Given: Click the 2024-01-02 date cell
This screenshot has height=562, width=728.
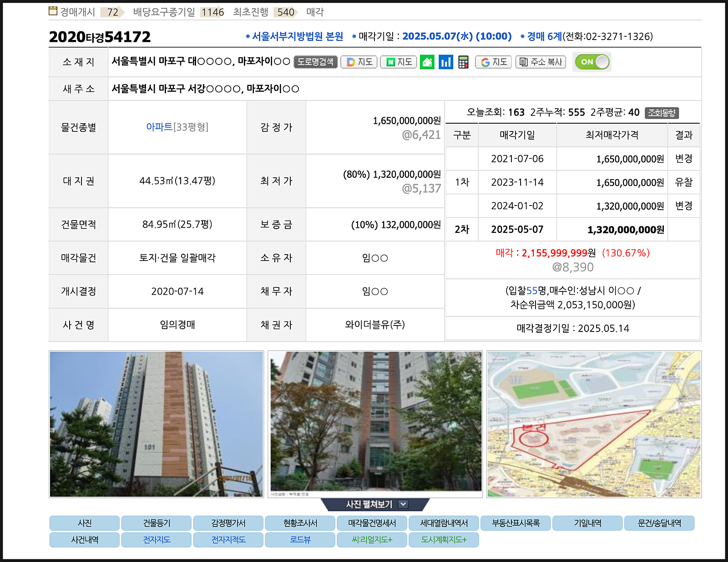Looking at the screenshot, I should pos(517,206).
